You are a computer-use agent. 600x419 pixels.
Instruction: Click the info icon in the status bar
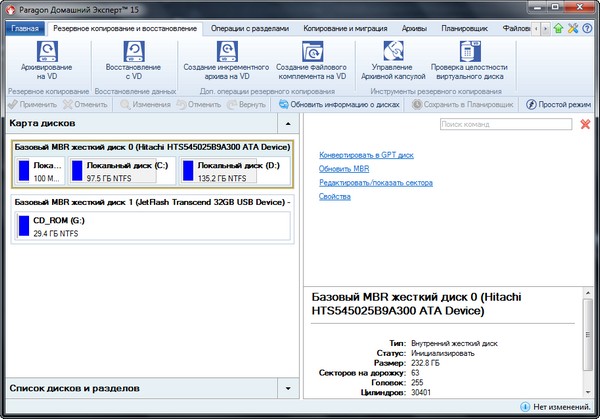click(x=525, y=407)
